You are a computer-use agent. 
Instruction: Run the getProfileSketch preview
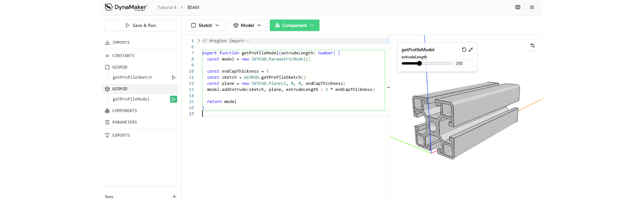173,77
